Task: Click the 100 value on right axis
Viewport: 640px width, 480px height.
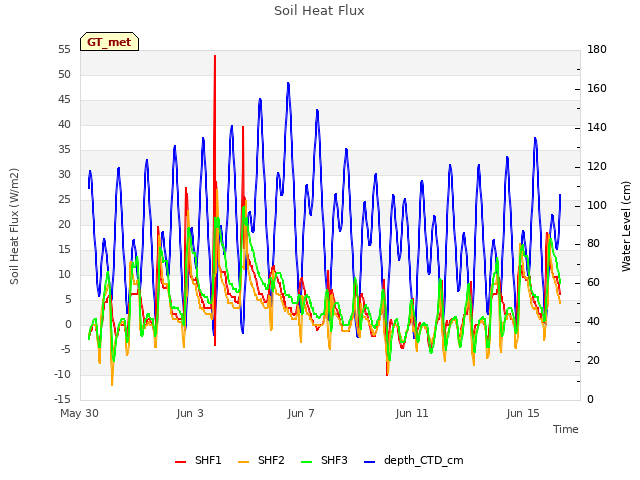Action: click(597, 205)
